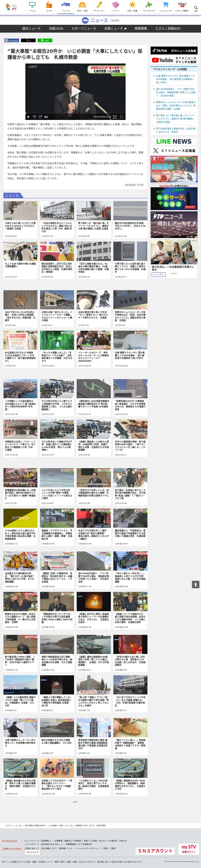Open the LIVE 北海道の最新ニュース banner

pyautogui.click(x=174, y=169)
